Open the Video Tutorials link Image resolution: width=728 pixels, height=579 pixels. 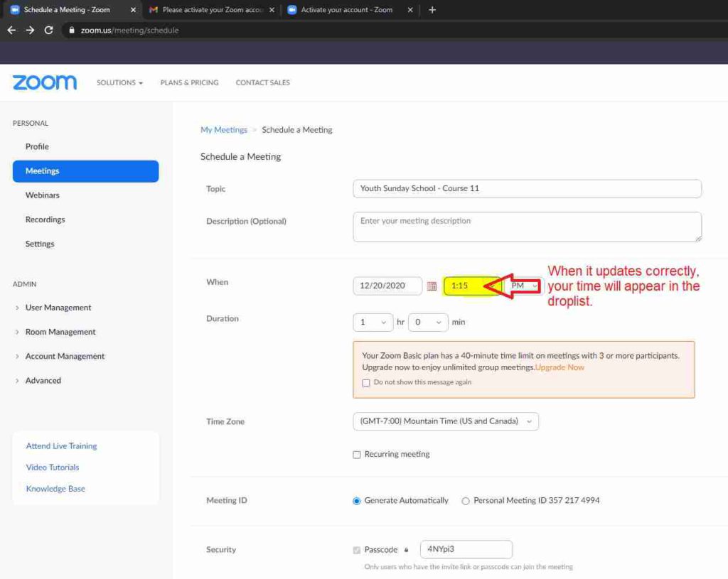point(53,467)
